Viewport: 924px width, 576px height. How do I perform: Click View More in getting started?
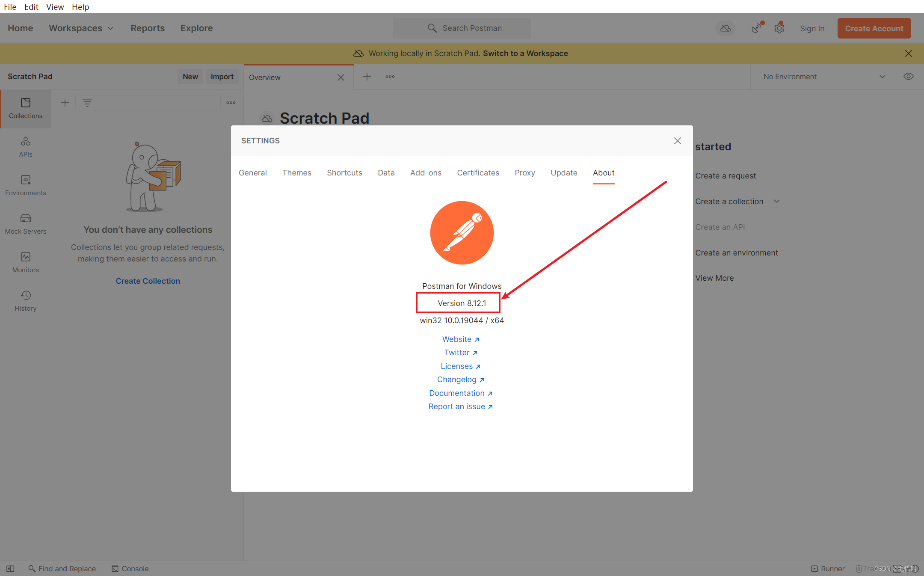click(x=714, y=278)
